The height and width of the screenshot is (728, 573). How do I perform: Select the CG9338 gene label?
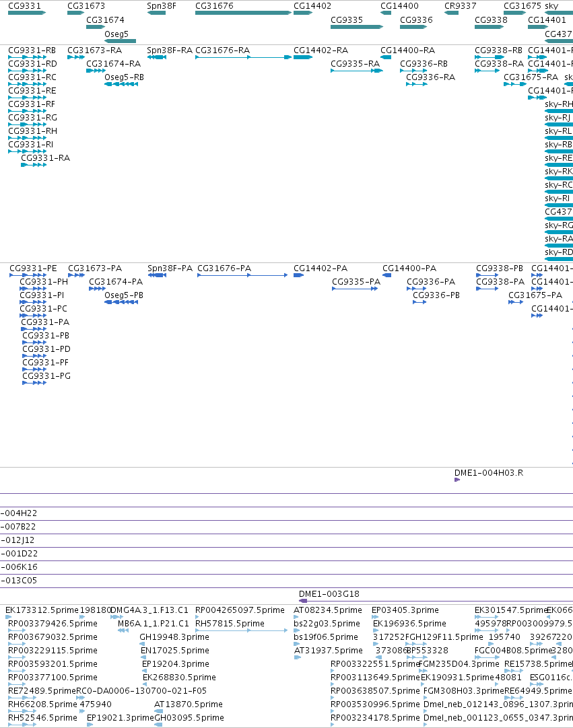(491, 20)
